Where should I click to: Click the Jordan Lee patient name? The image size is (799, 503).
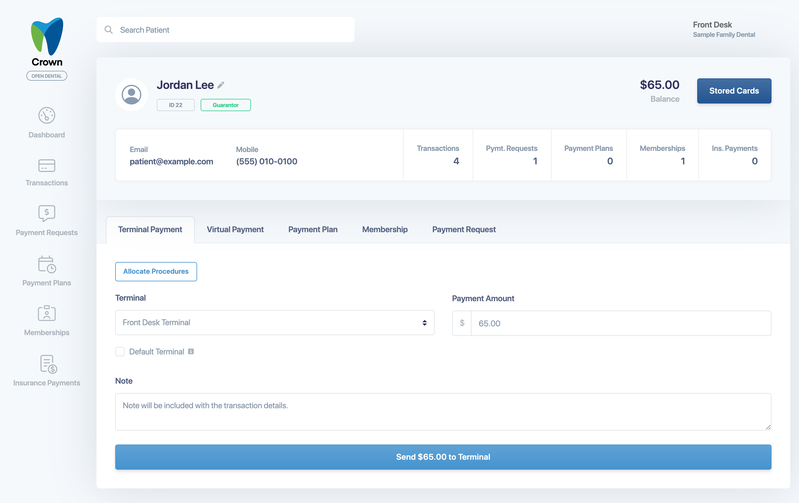185,85
